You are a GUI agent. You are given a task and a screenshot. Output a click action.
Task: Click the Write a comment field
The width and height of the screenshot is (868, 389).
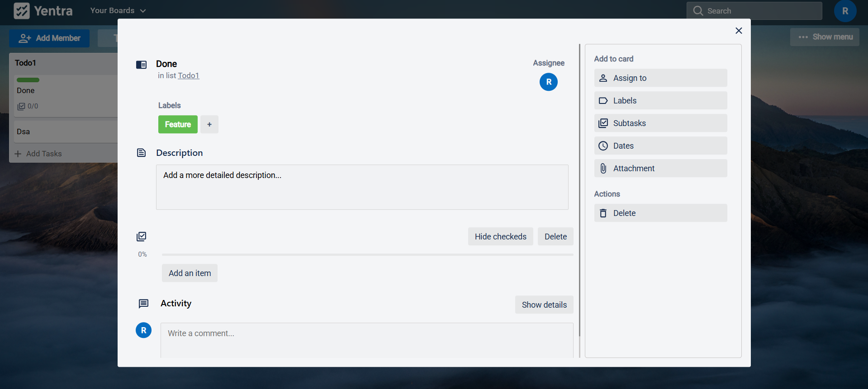[x=366, y=339]
